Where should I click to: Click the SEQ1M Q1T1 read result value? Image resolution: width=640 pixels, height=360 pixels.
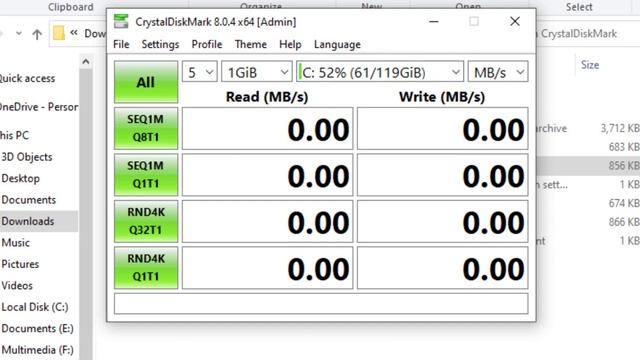[x=267, y=175]
